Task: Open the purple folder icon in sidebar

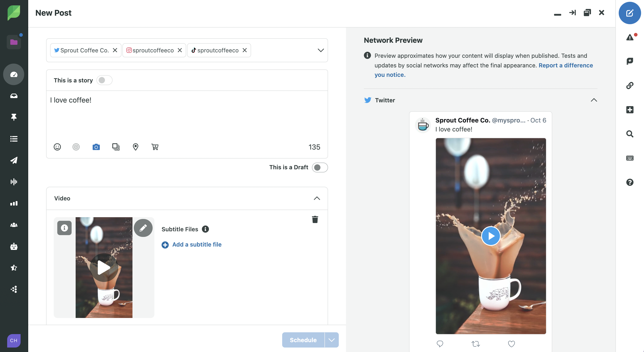Action: pyautogui.click(x=14, y=42)
